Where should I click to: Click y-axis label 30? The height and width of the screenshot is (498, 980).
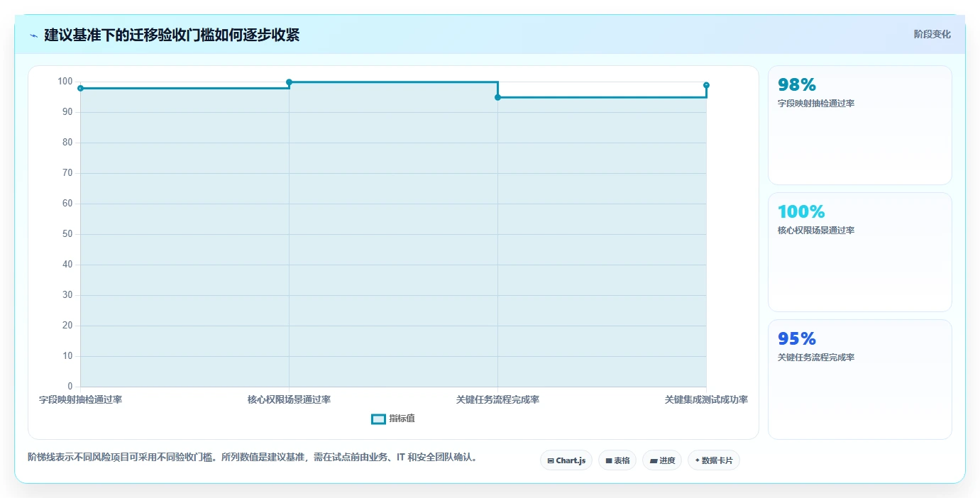pyautogui.click(x=67, y=295)
